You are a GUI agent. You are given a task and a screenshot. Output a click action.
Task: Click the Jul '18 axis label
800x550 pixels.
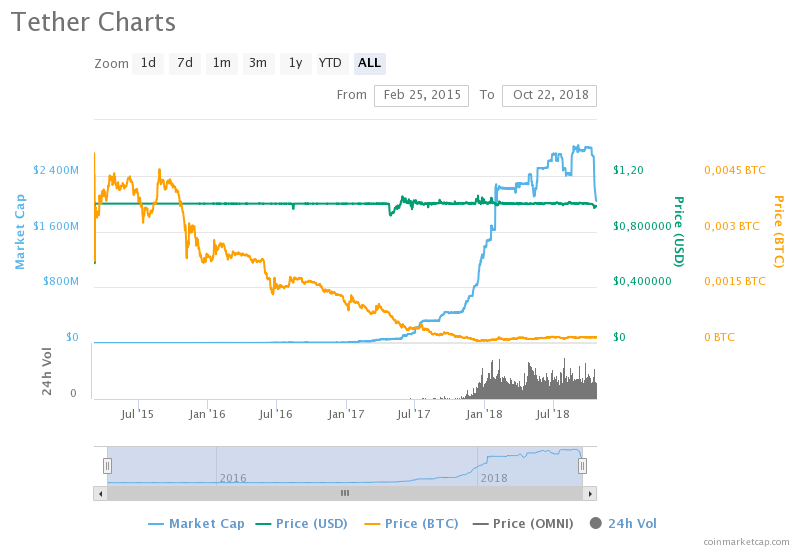click(553, 414)
